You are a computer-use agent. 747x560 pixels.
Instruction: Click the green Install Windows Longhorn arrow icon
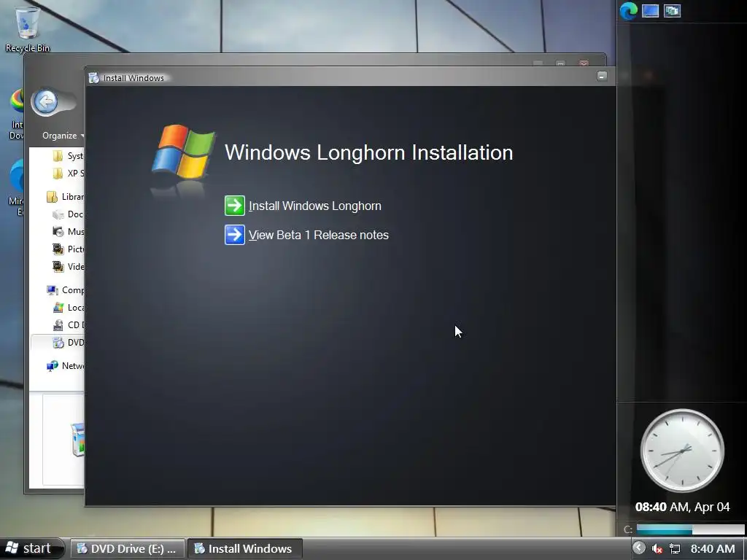point(235,206)
